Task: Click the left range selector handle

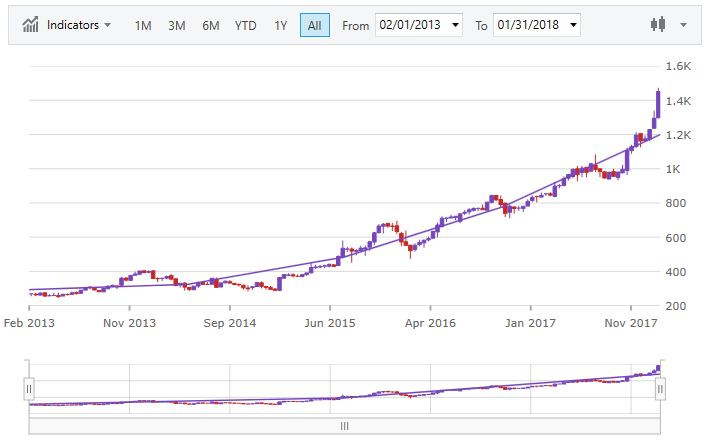Action: tap(29, 388)
